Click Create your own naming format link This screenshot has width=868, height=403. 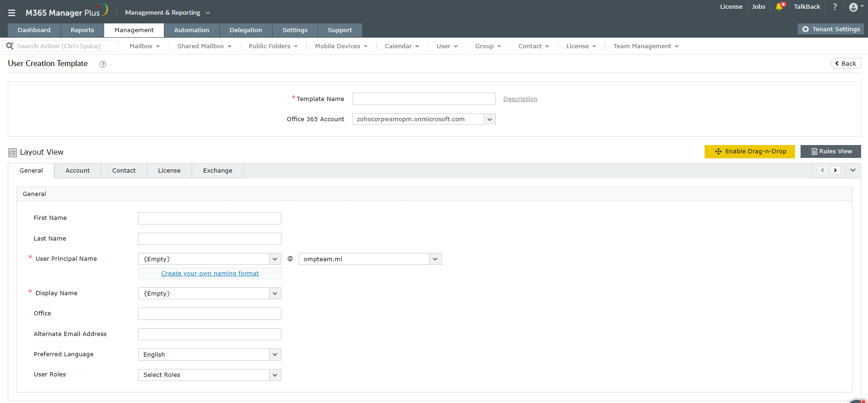[210, 274]
